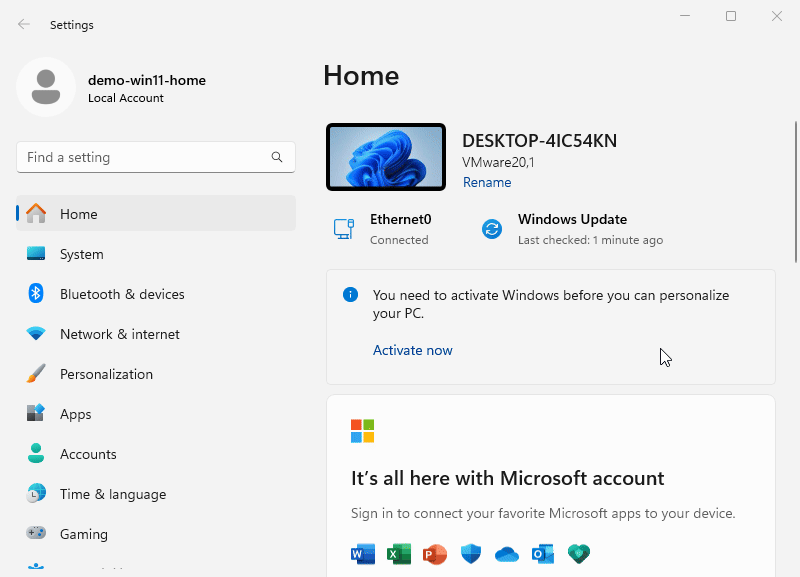The image size is (800, 577).
Task: Select Personalization in sidebar
Action: click(x=156, y=373)
